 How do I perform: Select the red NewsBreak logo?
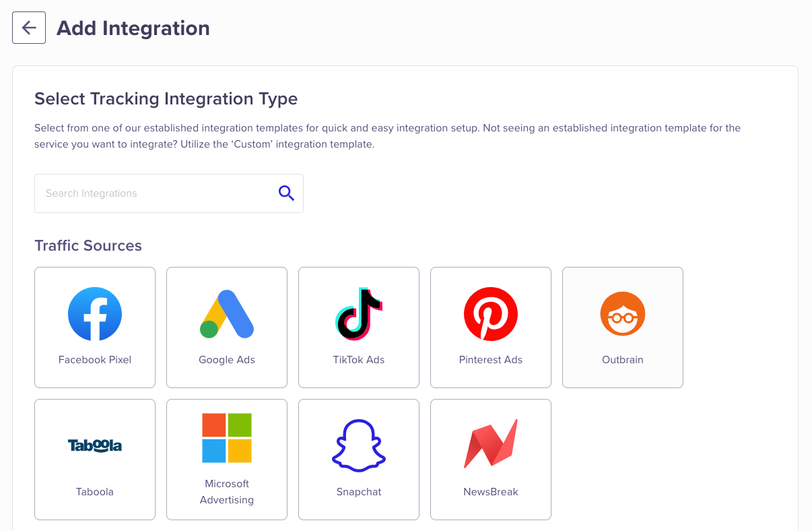(491, 444)
